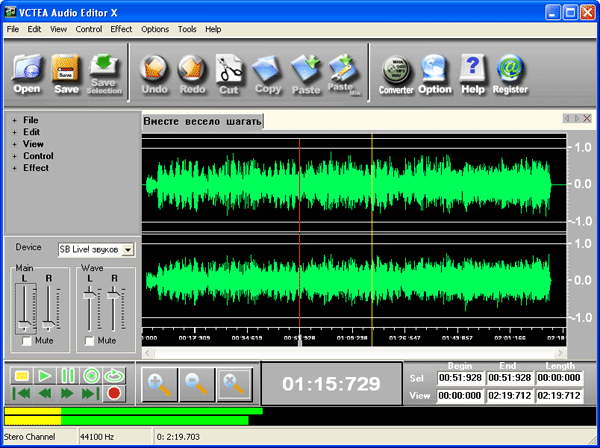Open the Effect menu
The image size is (600, 448).
coord(121,30)
